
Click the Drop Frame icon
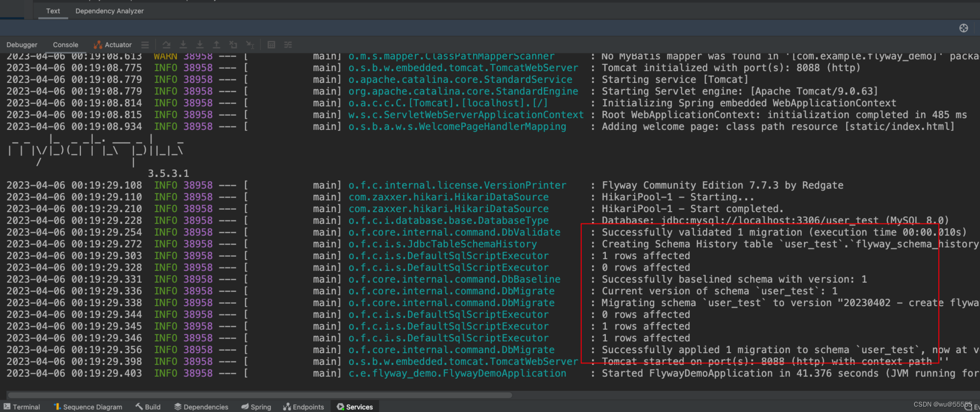click(x=233, y=45)
